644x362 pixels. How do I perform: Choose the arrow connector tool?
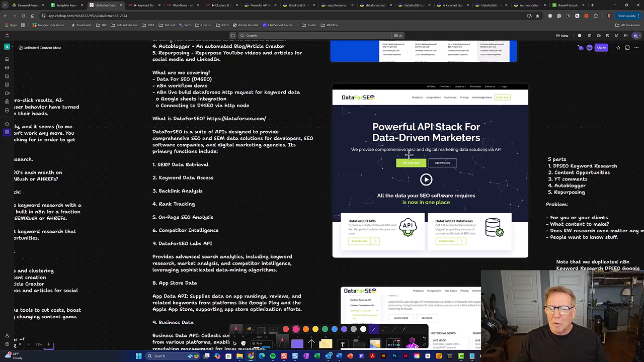point(312,343)
